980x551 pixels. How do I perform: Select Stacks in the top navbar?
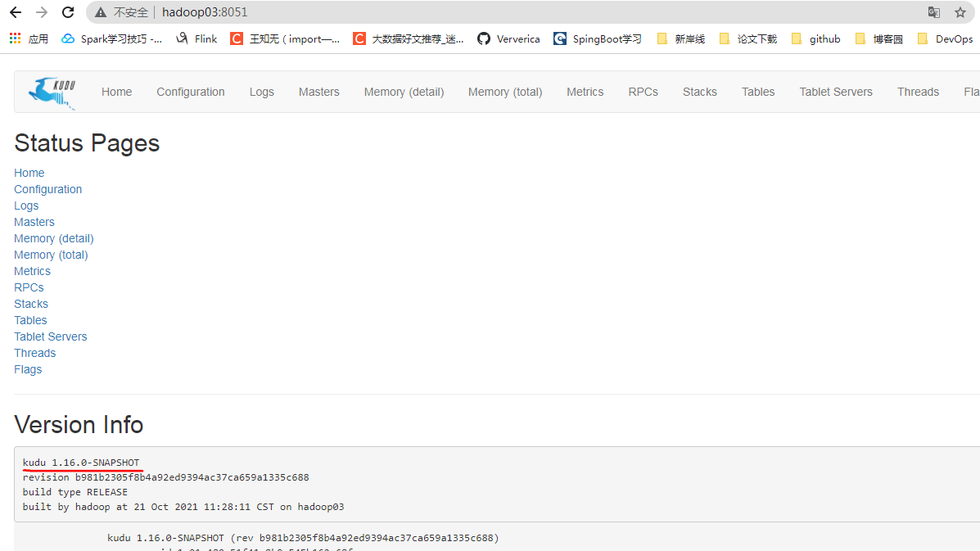point(699,92)
